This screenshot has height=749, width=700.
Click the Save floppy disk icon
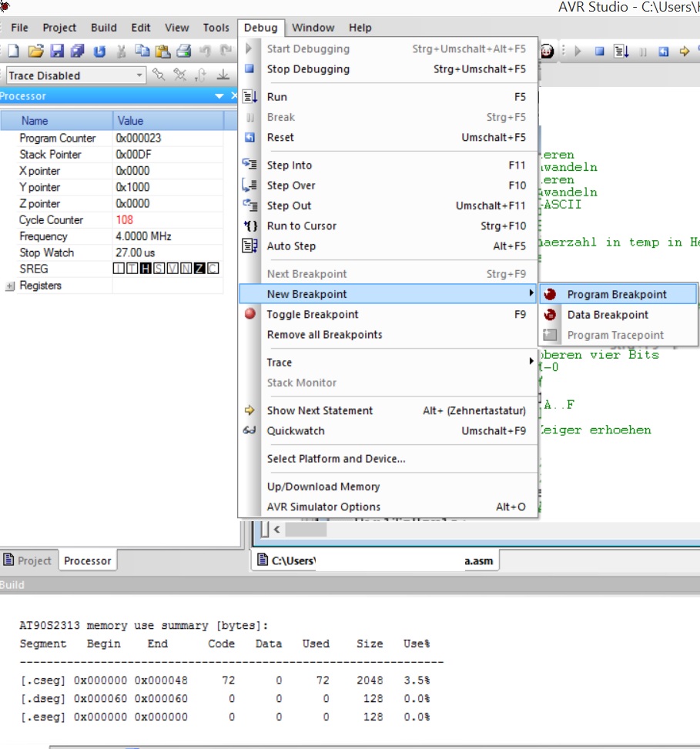point(57,51)
